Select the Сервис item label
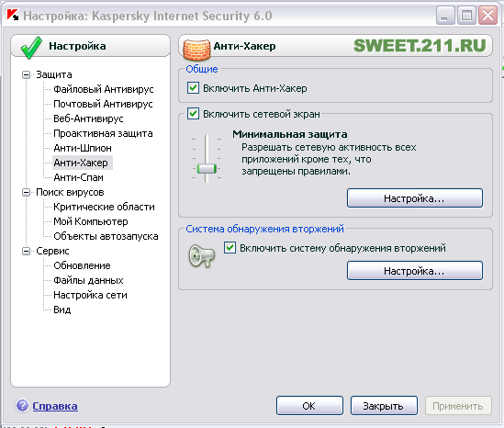This screenshot has width=504, height=428. click(x=52, y=251)
